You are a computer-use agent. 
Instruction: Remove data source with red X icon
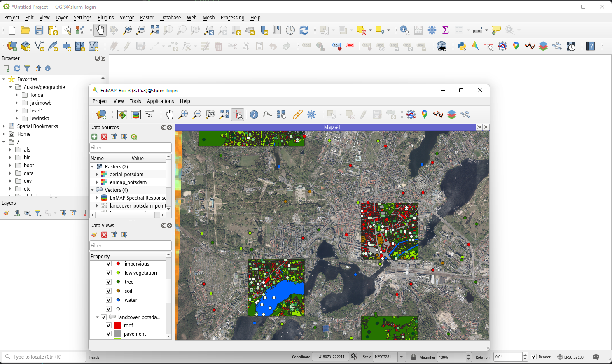104,137
